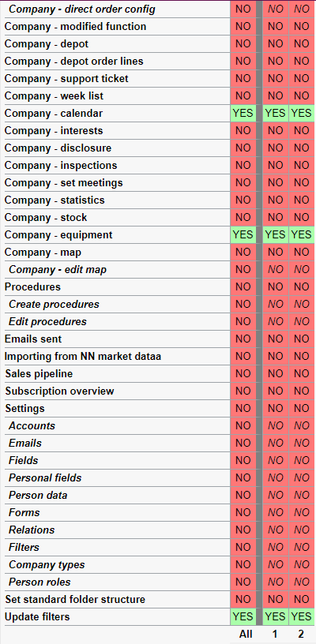
Task: Toggle Emails sent NO in All column
Action: (x=243, y=339)
